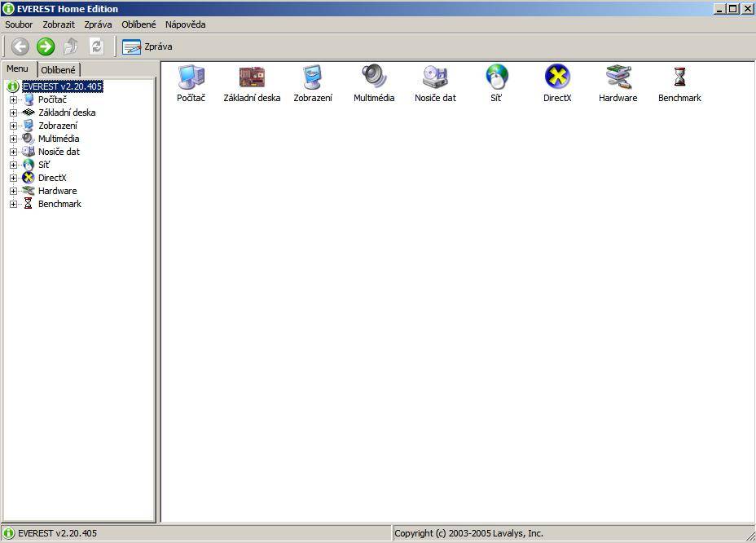Click the Základní deska chip icon in tree
Screen dimensions: 756x543
(x=29, y=113)
